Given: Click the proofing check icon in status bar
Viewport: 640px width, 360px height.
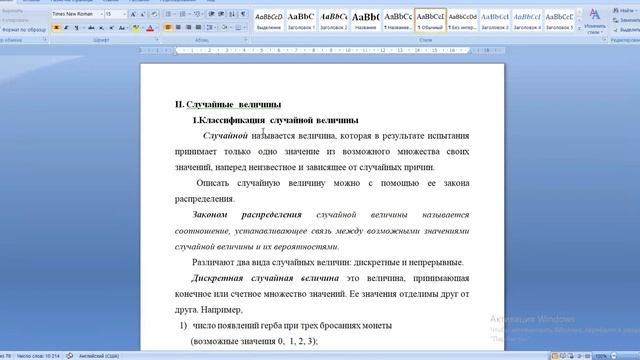Looking at the screenshot, I should [70, 356].
